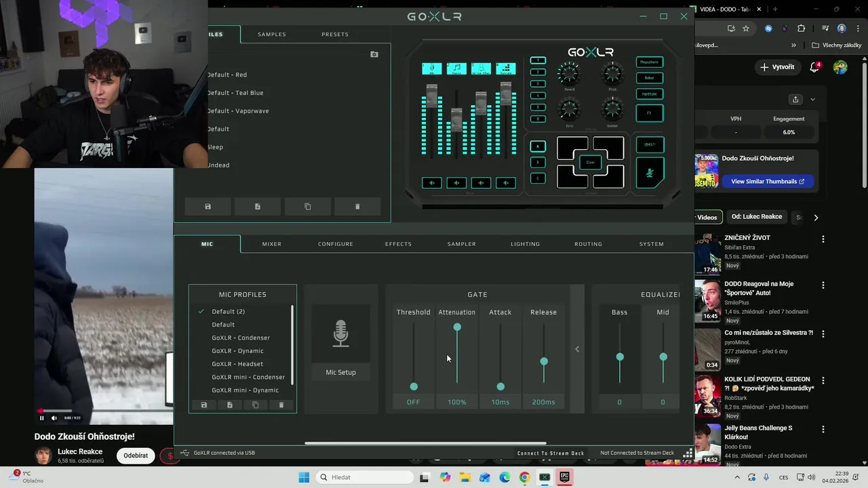Screen dimensions: 868x488
Task: Save the selected mic profile
Action: tap(203, 405)
